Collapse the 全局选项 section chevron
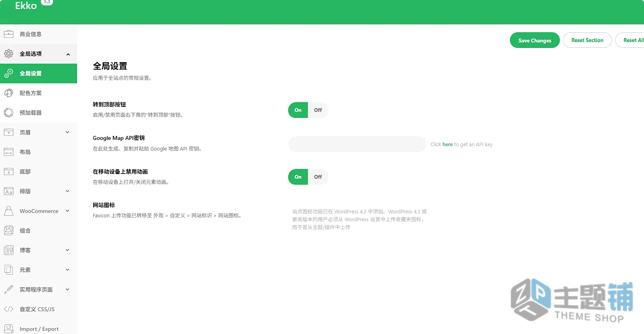Viewport: 644px width, 334px height. click(x=68, y=54)
